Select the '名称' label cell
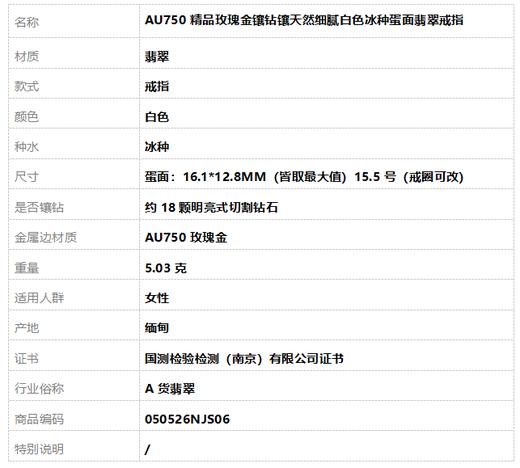 coord(27,23)
